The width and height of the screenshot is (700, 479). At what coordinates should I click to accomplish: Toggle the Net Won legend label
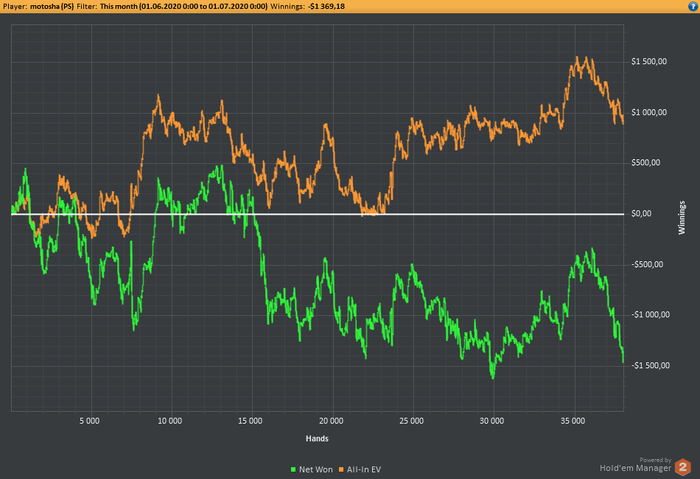click(x=316, y=470)
